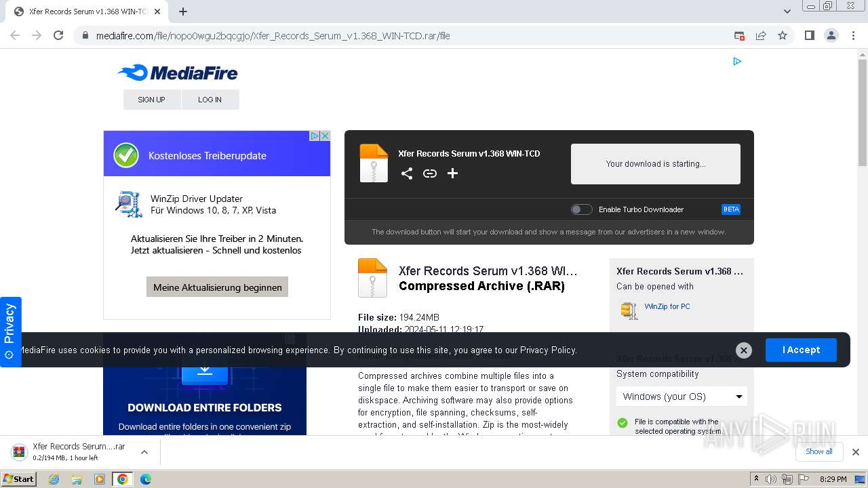868x488 pixels.
Task: Add the file to your account with the plus icon
Action: pos(453,174)
